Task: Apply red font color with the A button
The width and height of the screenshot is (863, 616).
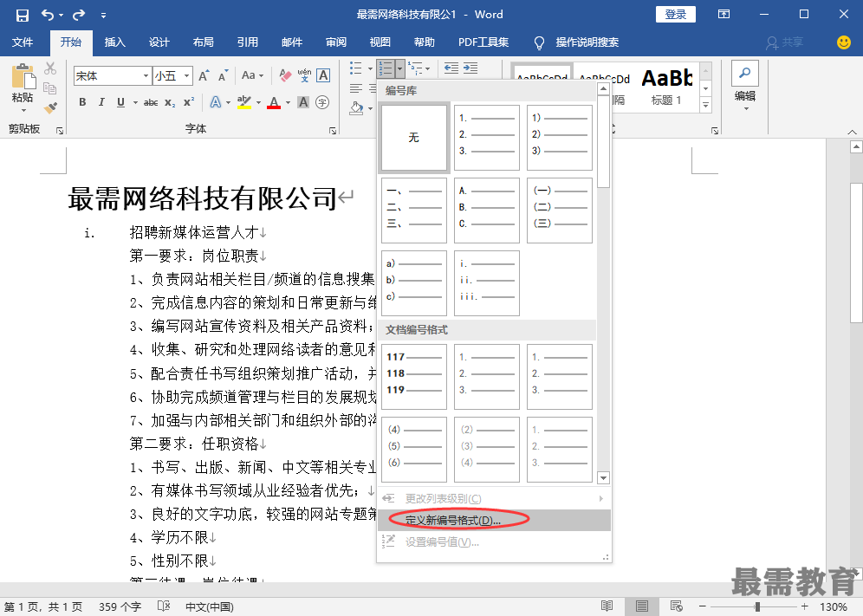Action: pos(274,102)
